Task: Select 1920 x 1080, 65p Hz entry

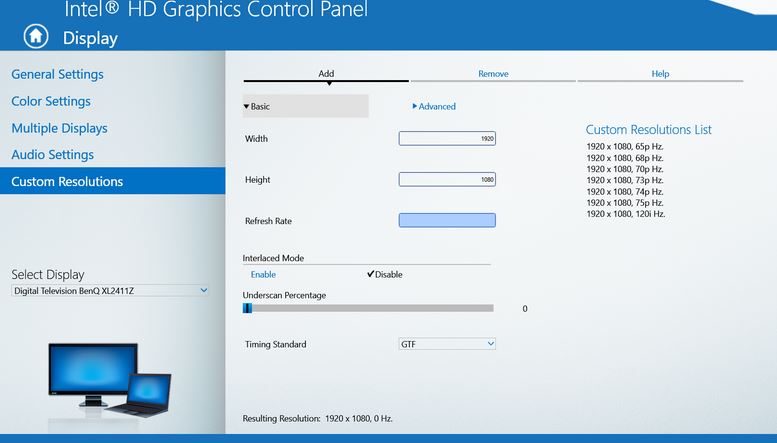Action: pos(625,146)
